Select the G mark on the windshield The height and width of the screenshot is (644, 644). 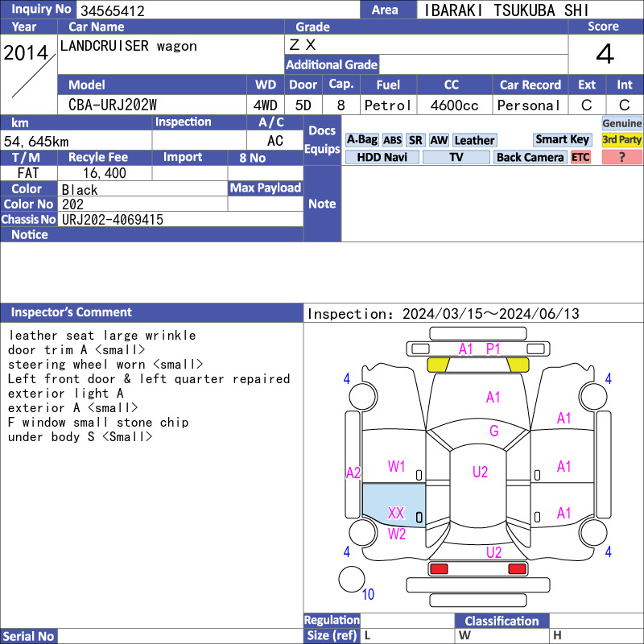pyautogui.click(x=493, y=431)
